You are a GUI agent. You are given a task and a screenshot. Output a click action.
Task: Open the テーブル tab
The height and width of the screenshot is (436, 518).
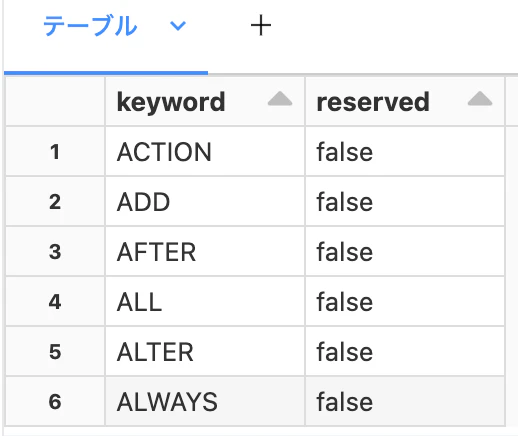point(90,26)
